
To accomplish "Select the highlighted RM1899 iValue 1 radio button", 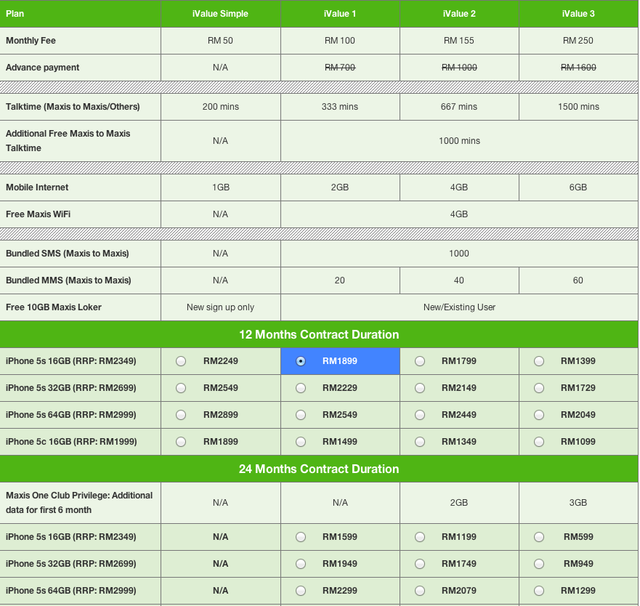I will [301, 361].
